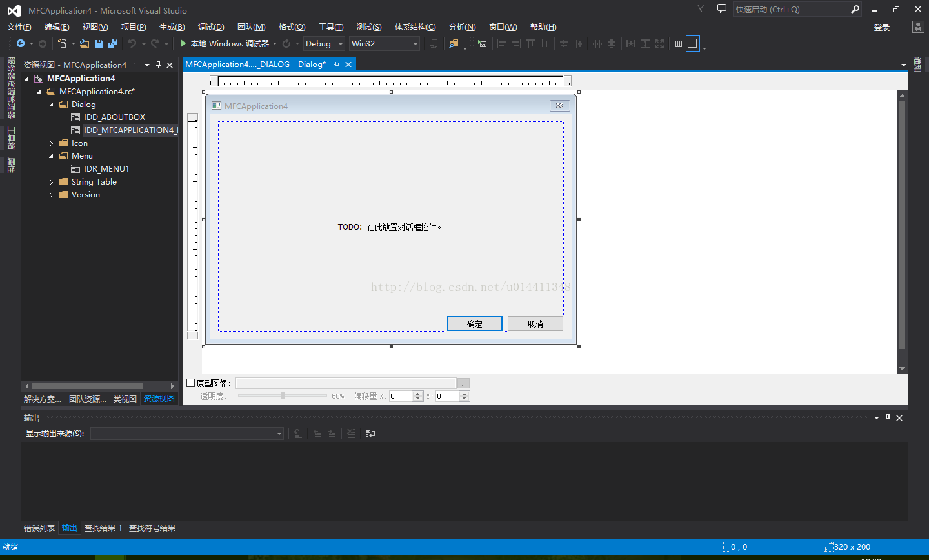Toggle the dialog editor guides

(693, 43)
